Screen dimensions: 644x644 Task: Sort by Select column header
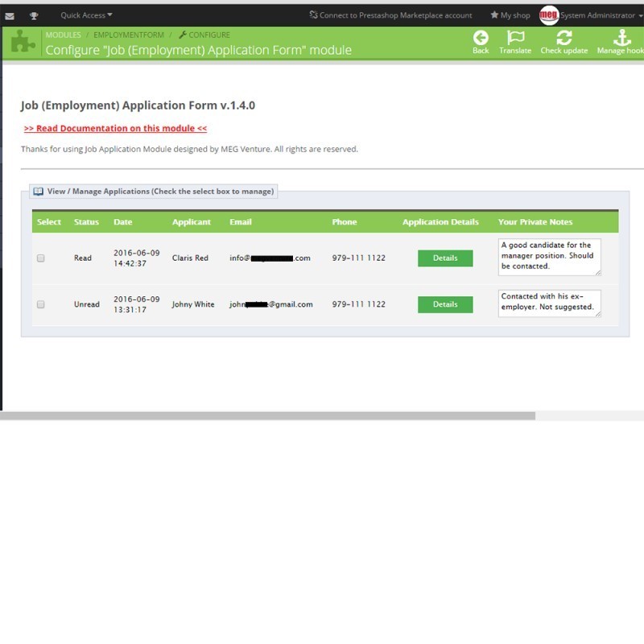coord(49,222)
